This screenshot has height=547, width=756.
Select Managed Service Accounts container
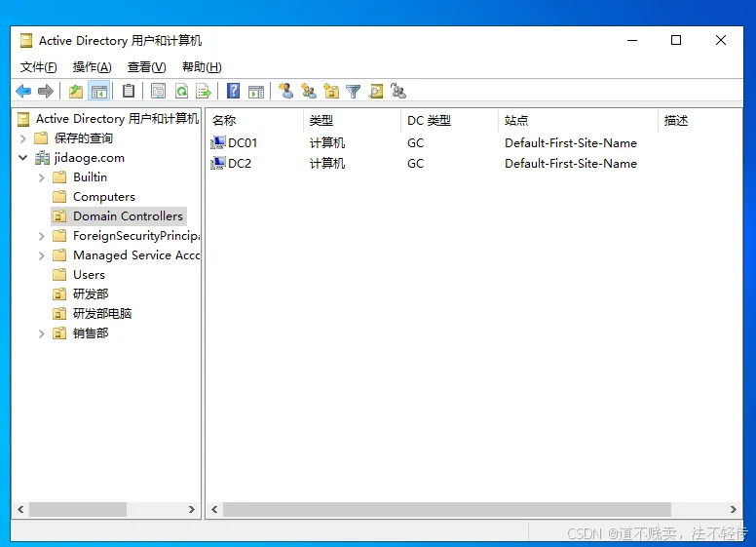pyautogui.click(x=136, y=255)
